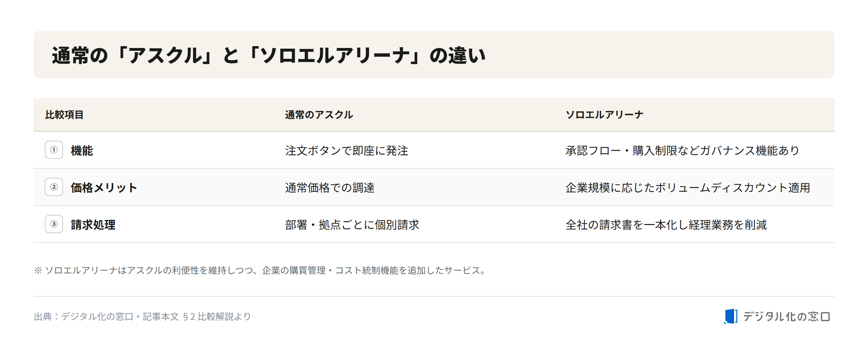Screen dimensions: 868x357
Task: Click the デジタル化の窓口 brand text
Action: (786, 316)
